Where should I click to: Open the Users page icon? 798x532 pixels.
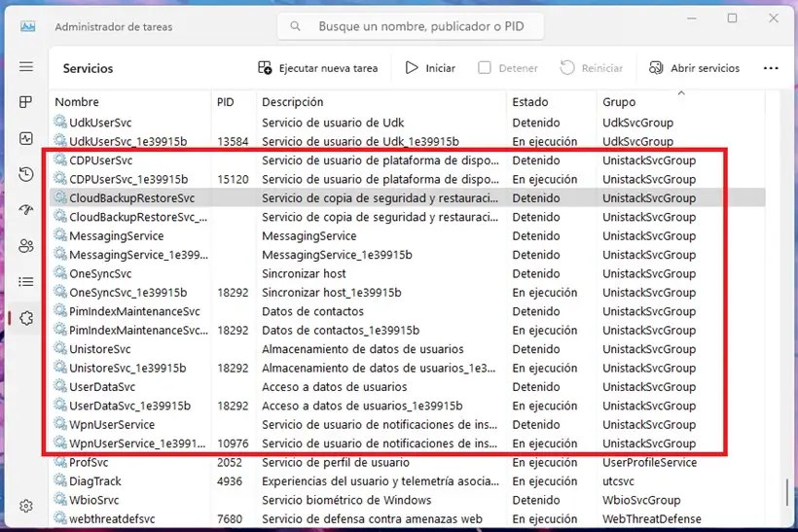click(x=26, y=246)
